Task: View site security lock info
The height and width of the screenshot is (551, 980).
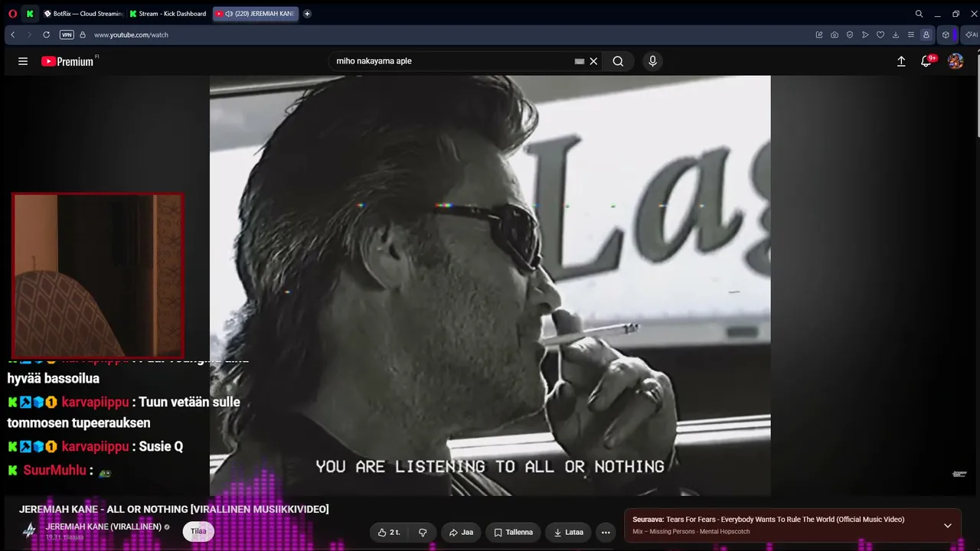Action: click(83, 34)
